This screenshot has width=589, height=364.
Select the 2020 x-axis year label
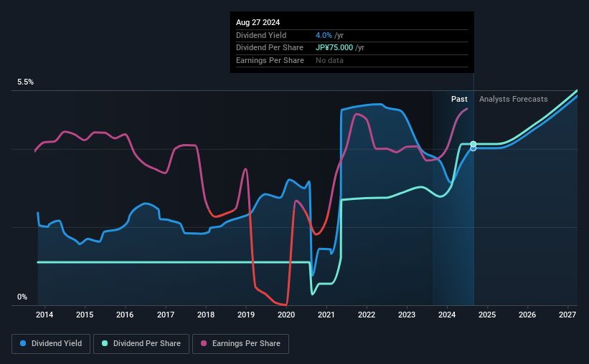pyautogui.click(x=286, y=315)
